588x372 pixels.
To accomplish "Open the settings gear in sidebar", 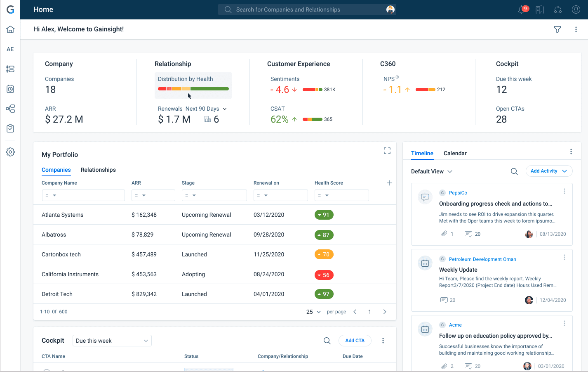I will pyautogui.click(x=10, y=152).
